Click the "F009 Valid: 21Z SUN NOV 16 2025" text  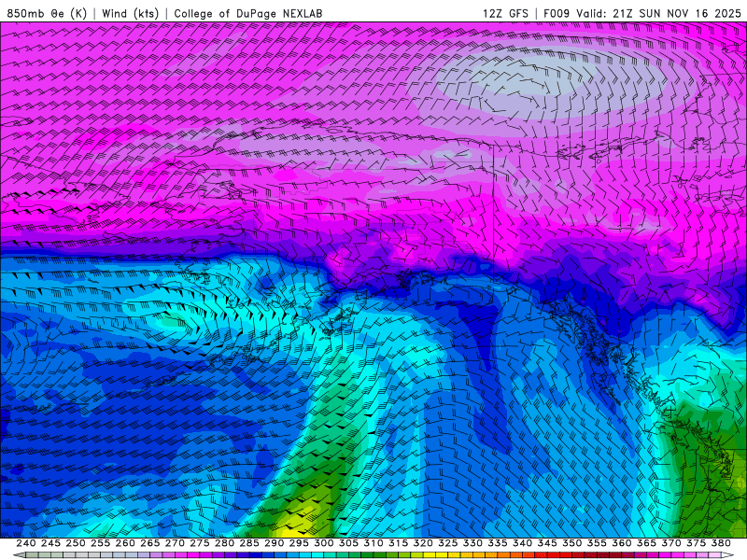[x=642, y=13]
